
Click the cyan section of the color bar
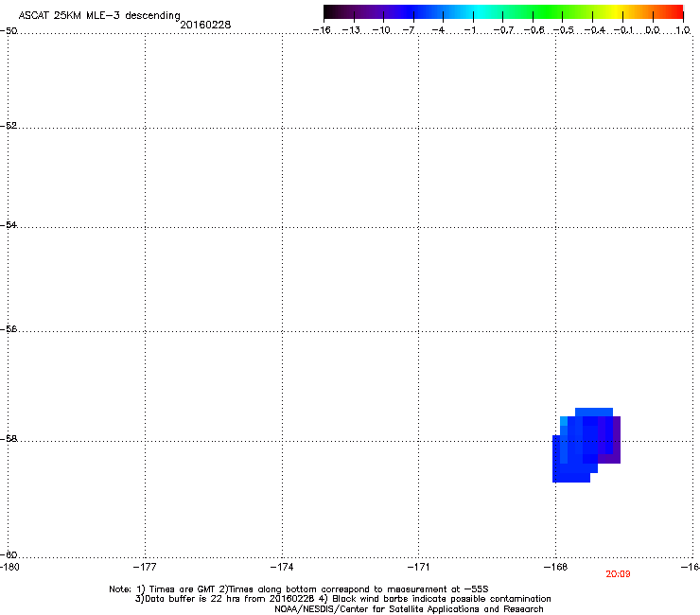click(480, 12)
